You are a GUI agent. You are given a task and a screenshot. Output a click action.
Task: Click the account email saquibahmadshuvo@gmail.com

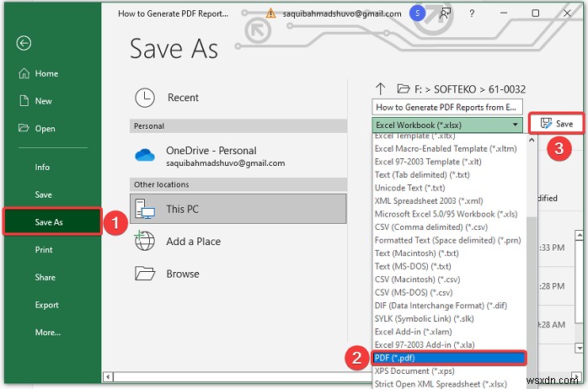342,13
